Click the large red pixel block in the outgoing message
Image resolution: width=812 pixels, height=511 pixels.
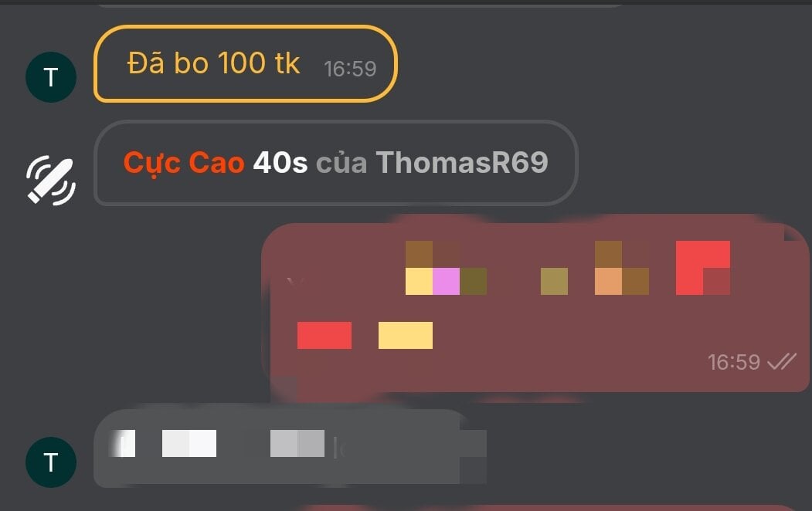(703, 267)
